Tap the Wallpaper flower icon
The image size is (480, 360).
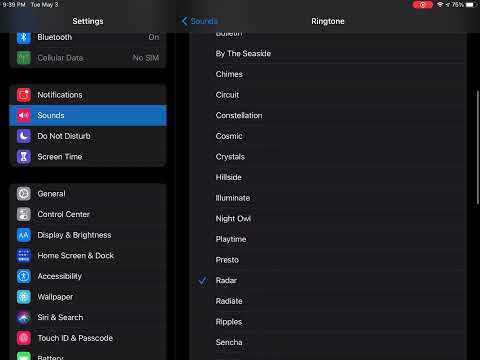pos(24,297)
